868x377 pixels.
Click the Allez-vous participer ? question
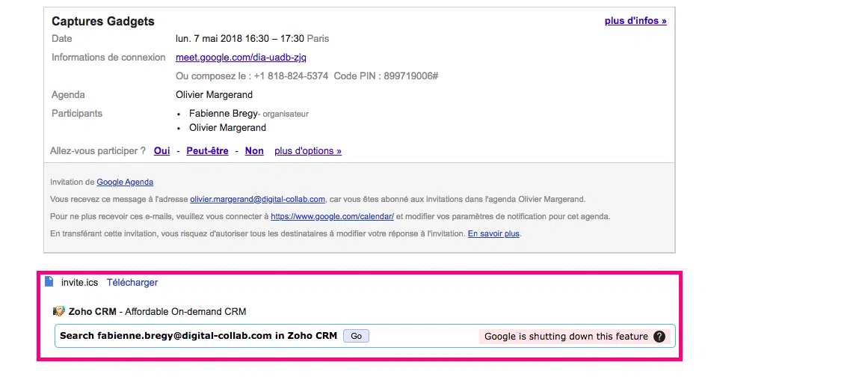click(x=98, y=151)
